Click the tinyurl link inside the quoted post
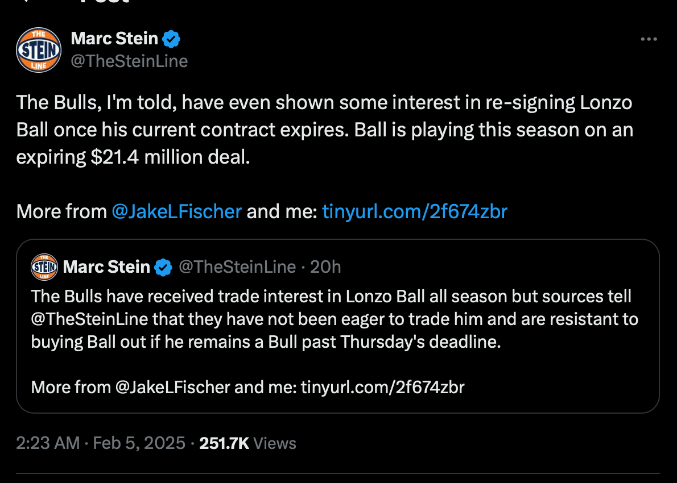 [x=383, y=386]
